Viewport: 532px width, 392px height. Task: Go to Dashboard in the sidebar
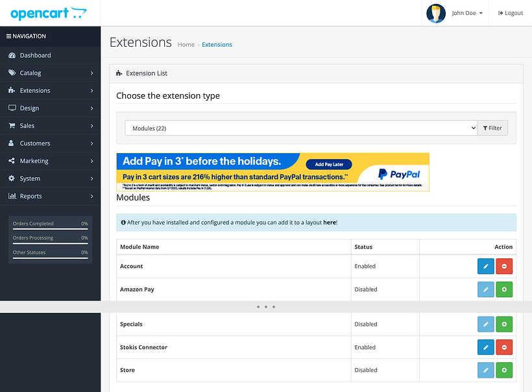50,55
